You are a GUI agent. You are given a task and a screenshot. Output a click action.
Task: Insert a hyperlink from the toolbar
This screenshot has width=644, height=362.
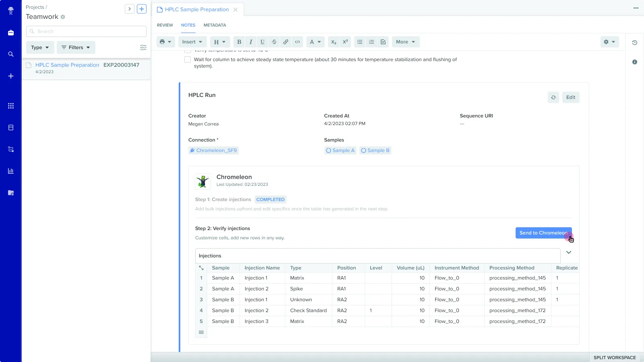pos(286,42)
